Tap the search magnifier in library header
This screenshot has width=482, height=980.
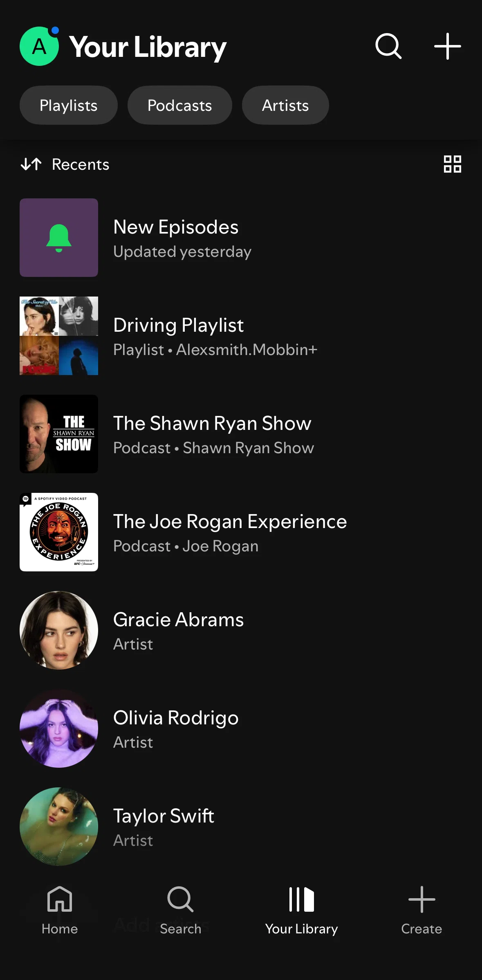click(x=388, y=46)
